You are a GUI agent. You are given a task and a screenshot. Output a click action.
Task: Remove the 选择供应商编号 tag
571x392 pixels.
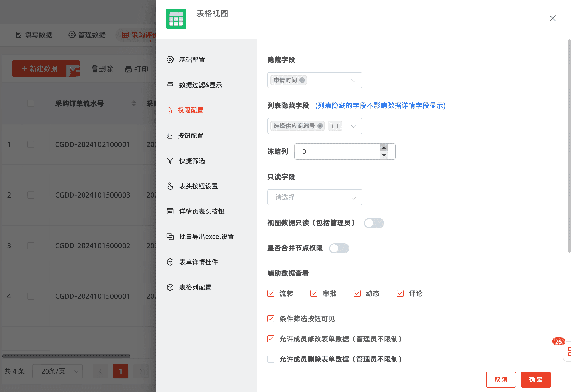pos(320,126)
